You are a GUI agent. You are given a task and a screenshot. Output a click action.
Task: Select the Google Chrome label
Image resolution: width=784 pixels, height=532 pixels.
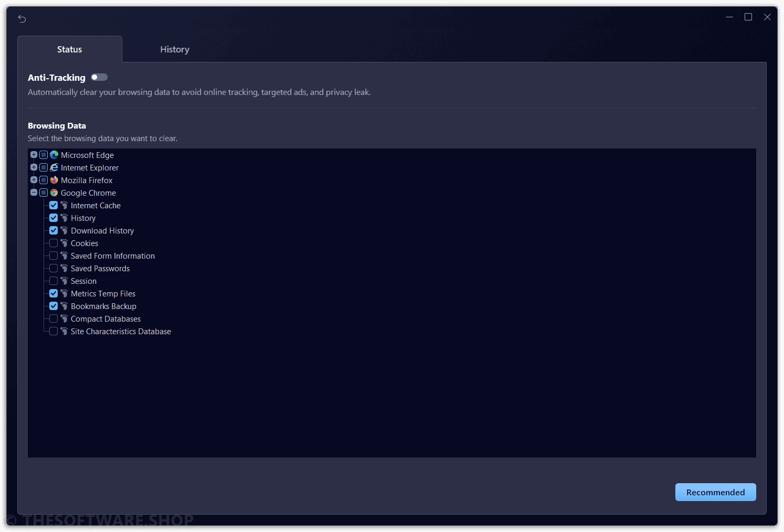[x=88, y=193]
